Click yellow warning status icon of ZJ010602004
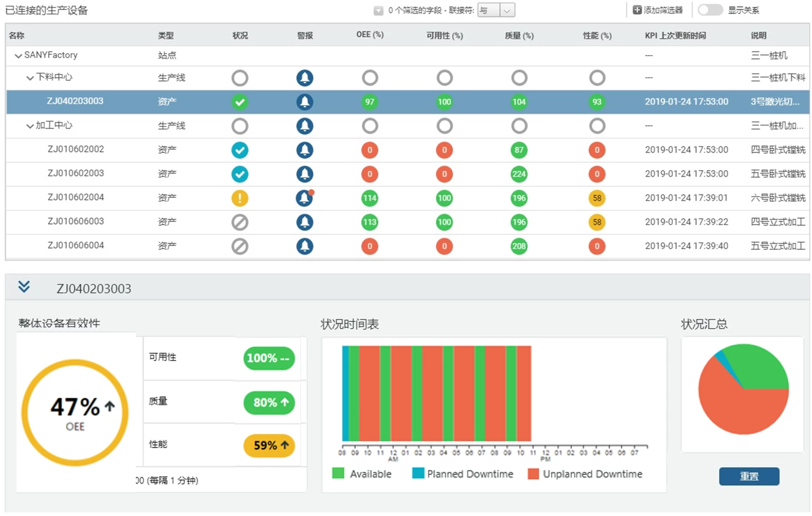 pyautogui.click(x=240, y=198)
